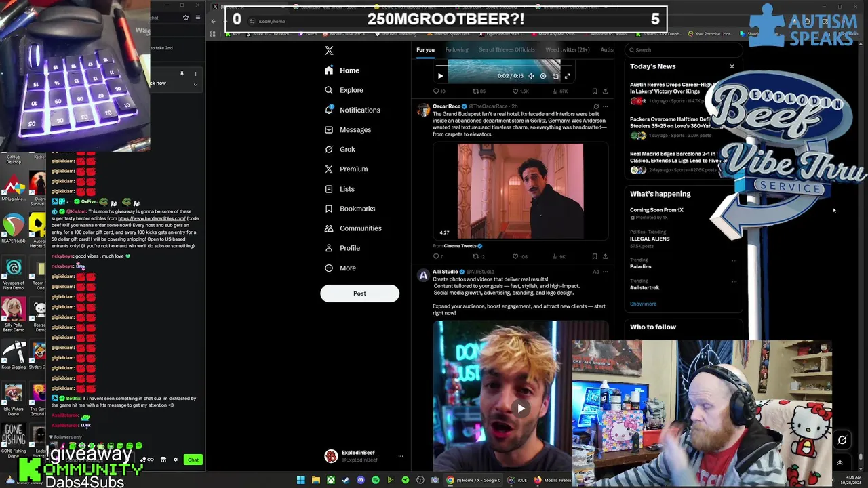Open ExplodinBeef account menu dots

401,456
